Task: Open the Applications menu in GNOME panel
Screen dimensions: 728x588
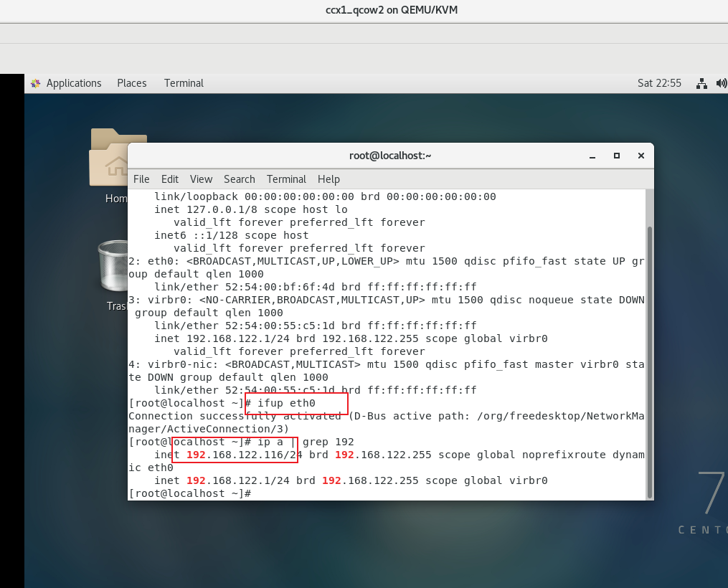Action: (x=74, y=83)
